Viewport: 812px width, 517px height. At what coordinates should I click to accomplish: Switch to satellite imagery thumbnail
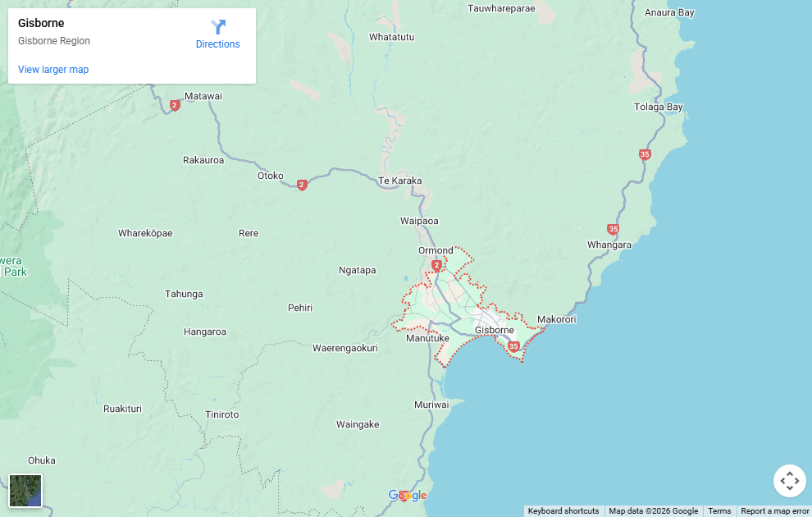click(25, 491)
